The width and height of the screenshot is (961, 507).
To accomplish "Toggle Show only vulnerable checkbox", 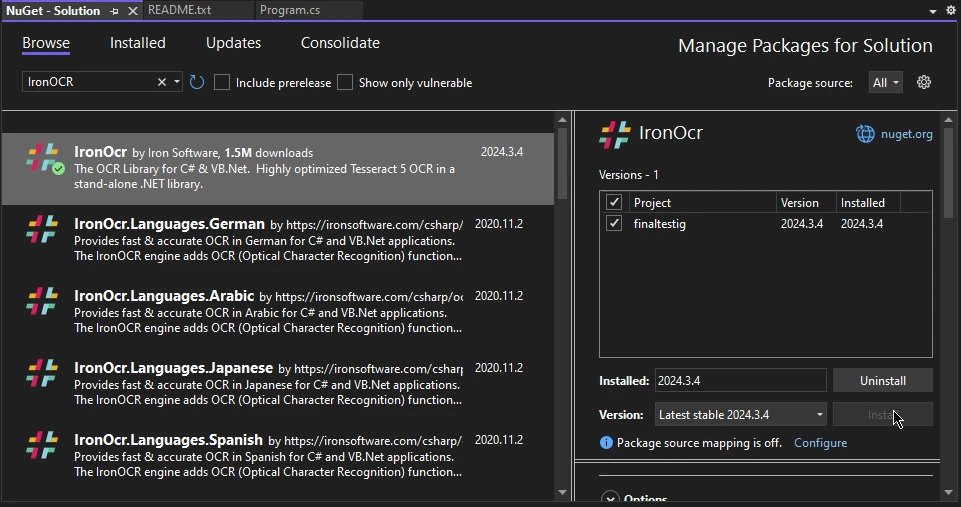I will pos(345,82).
